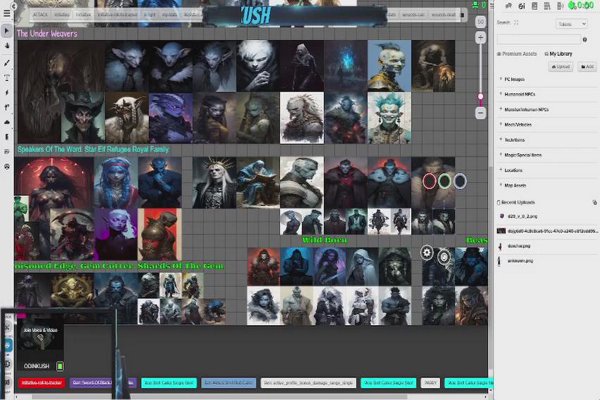This screenshot has width=600, height=400.
Task: Click the art library search field
Action: tap(538, 39)
